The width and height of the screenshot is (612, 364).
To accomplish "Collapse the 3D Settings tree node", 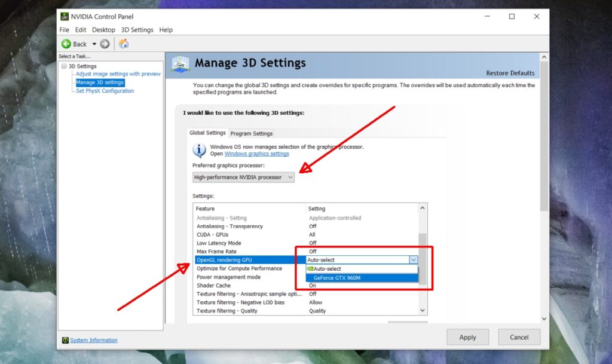I will click(x=63, y=66).
